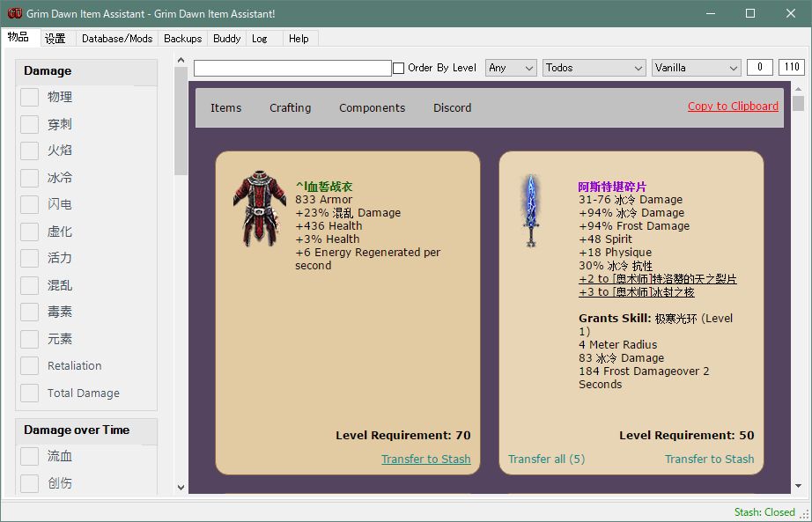Screen dimensions: 812x522
Task: Open the Help tab
Action: coord(299,39)
